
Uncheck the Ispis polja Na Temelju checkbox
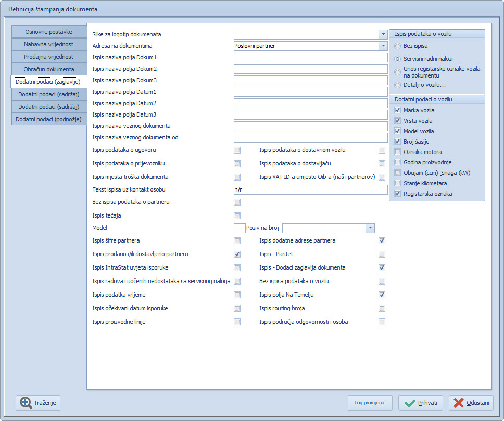click(x=382, y=295)
